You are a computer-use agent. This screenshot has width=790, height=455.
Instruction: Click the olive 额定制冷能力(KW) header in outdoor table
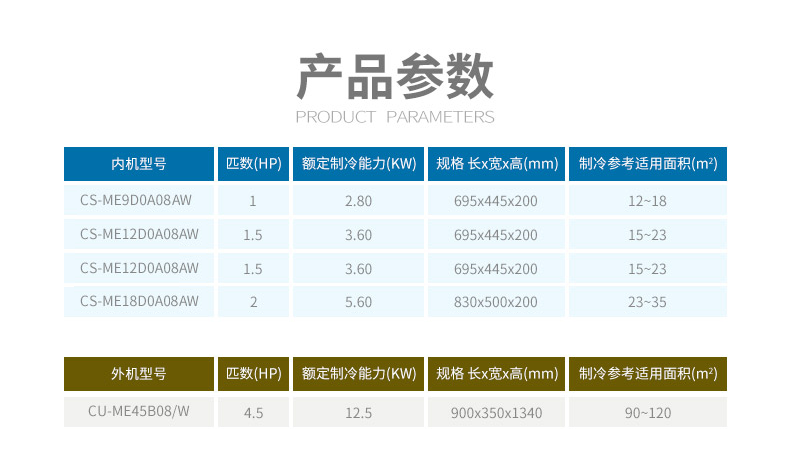pyautogui.click(x=358, y=374)
